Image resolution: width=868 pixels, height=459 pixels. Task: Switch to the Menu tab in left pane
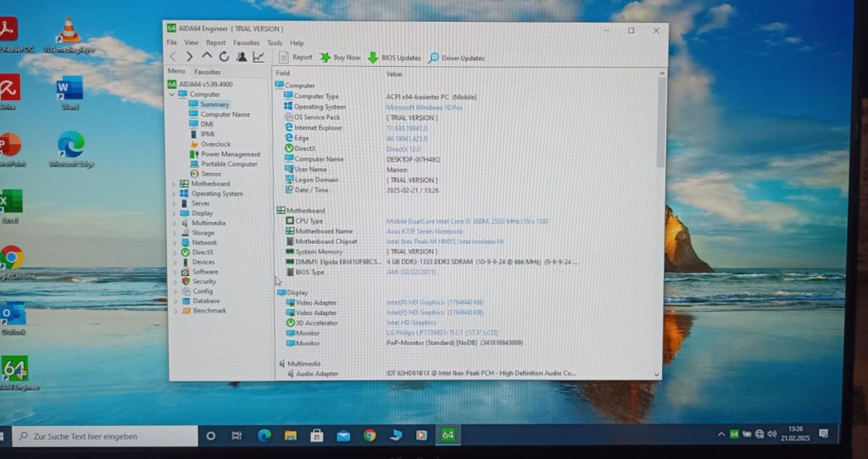(x=176, y=71)
